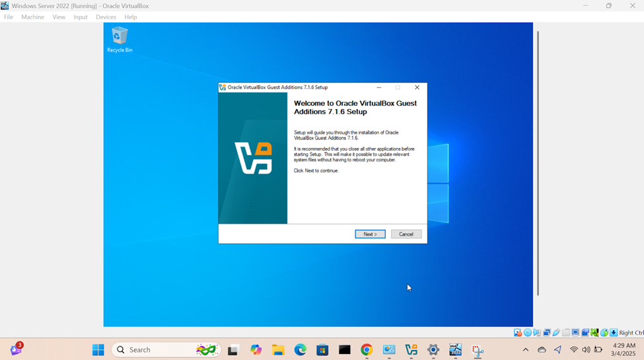Viewport: 644px width, 360px height.
Task: Open the Teams chat icon with badge
Action: (16, 349)
